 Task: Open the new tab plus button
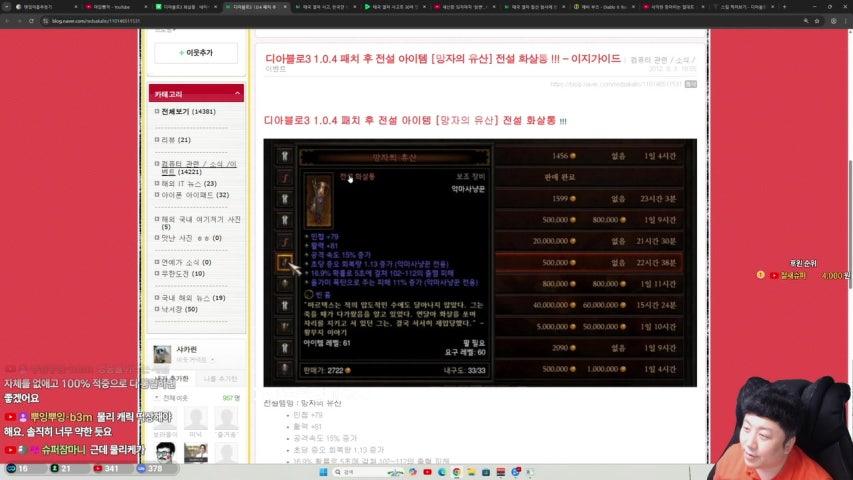(x=784, y=7)
